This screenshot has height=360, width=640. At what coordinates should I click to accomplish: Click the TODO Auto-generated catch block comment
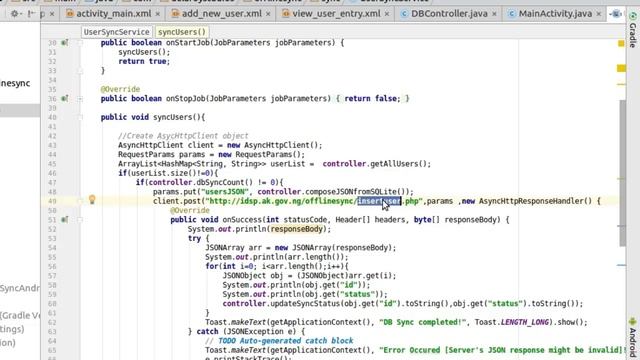279,341
